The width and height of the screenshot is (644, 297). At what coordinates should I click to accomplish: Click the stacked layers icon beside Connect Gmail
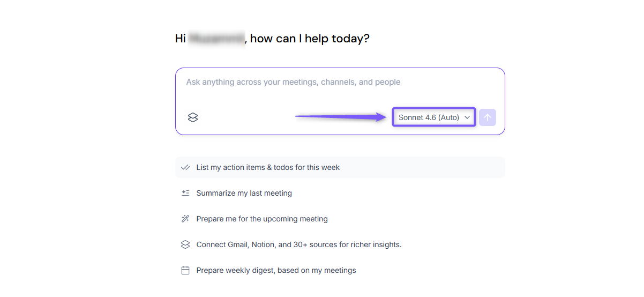[x=185, y=244]
